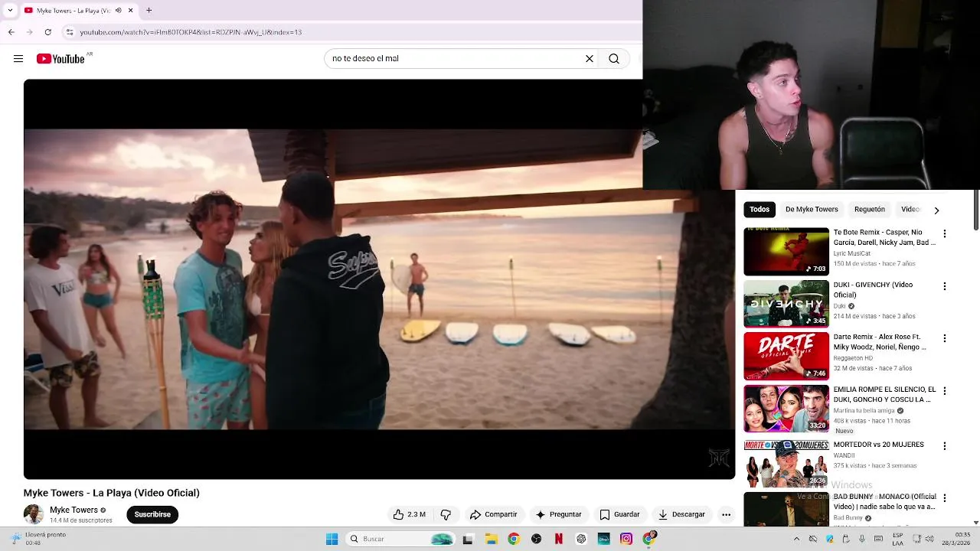Save video with Guardar button

(619, 515)
